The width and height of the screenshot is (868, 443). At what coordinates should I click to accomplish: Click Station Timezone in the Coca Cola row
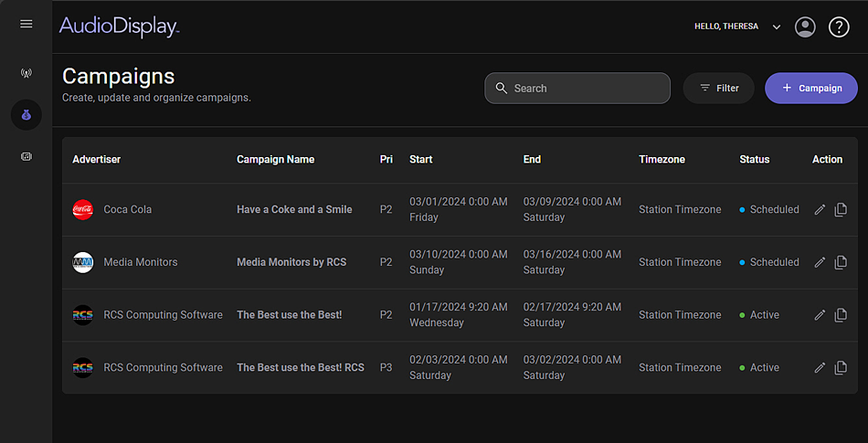click(x=680, y=209)
